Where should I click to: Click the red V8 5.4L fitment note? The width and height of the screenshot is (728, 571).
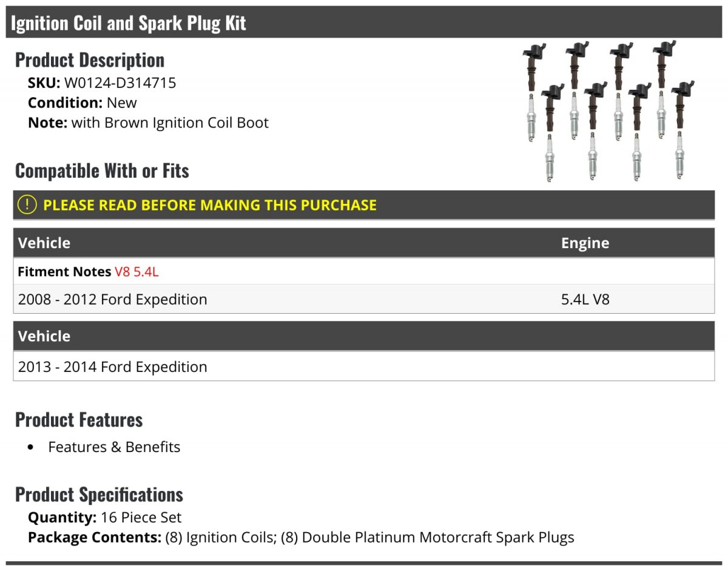(x=136, y=271)
